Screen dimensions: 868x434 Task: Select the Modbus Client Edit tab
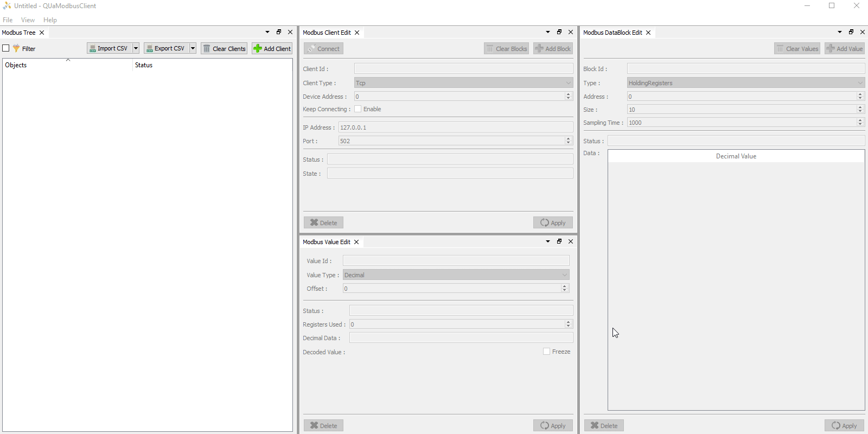pyautogui.click(x=327, y=33)
